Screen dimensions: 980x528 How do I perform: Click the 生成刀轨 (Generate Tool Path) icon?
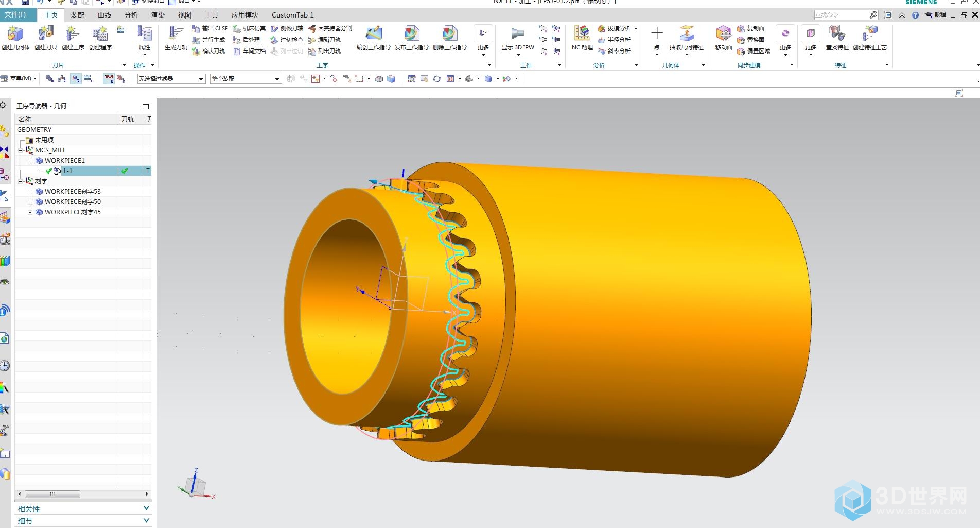point(176,34)
